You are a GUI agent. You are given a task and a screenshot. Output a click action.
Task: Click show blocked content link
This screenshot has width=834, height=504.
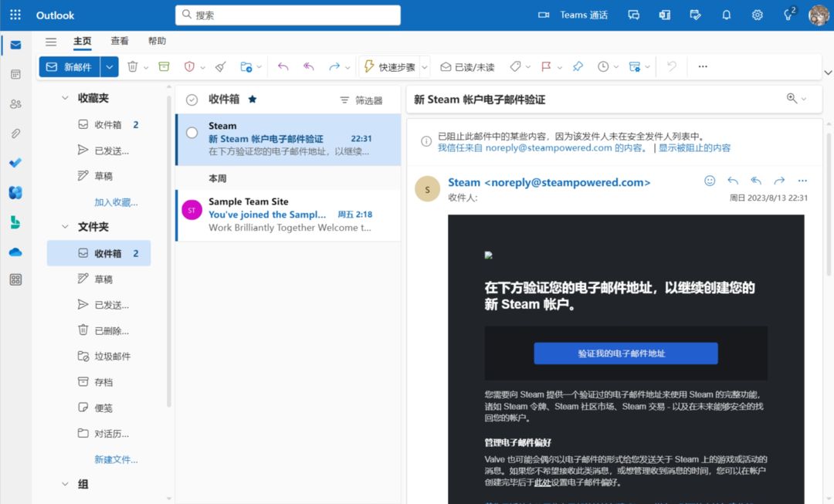click(x=695, y=147)
